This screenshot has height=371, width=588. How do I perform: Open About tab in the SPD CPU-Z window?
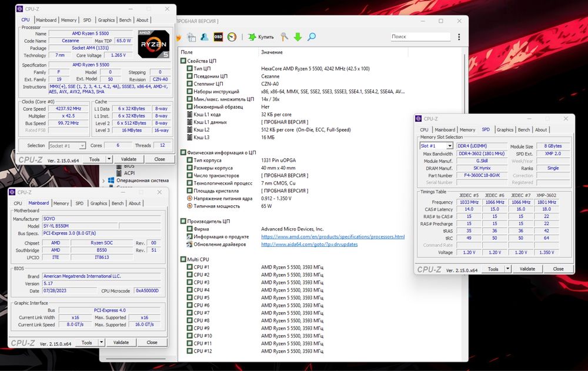click(541, 130)
